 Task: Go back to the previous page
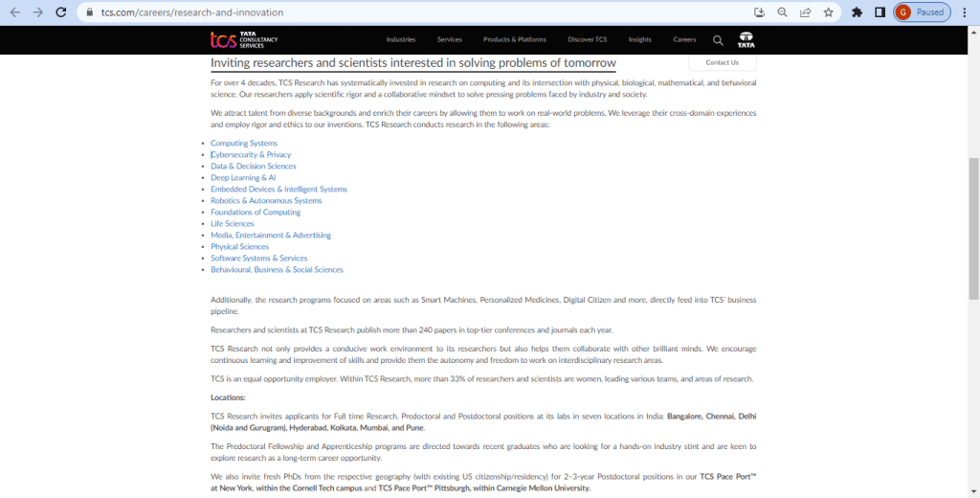(x=15, y=11)
